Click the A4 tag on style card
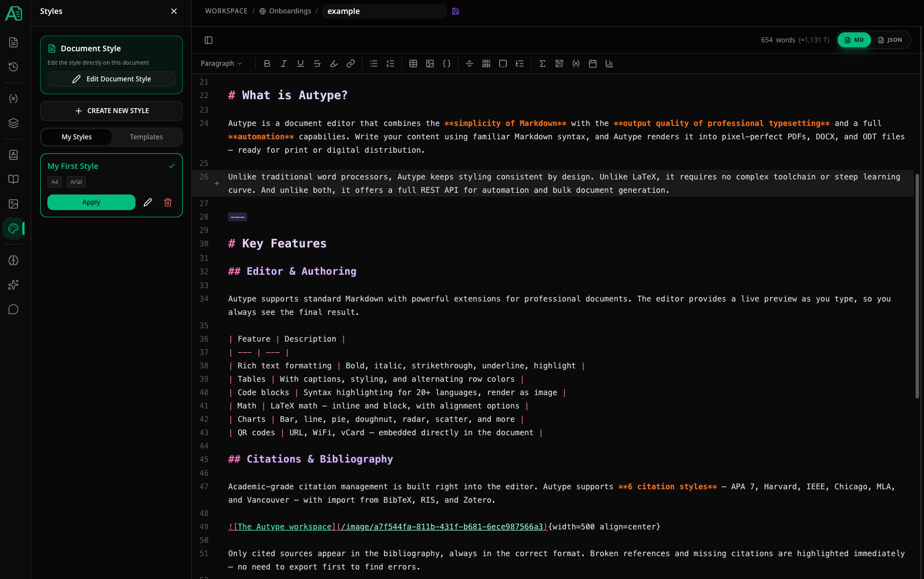The image size is (924, 579). click(x=55, y=182)
